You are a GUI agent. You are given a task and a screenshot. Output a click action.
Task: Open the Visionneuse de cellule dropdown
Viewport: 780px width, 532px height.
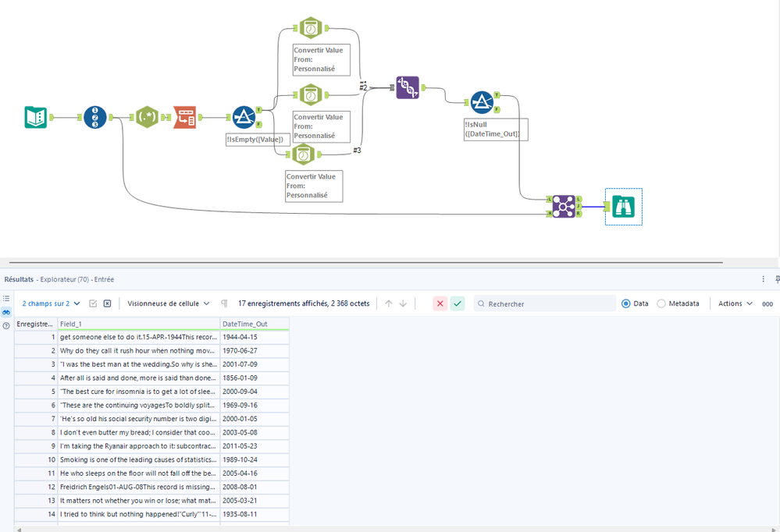click(x=169, y=303)
